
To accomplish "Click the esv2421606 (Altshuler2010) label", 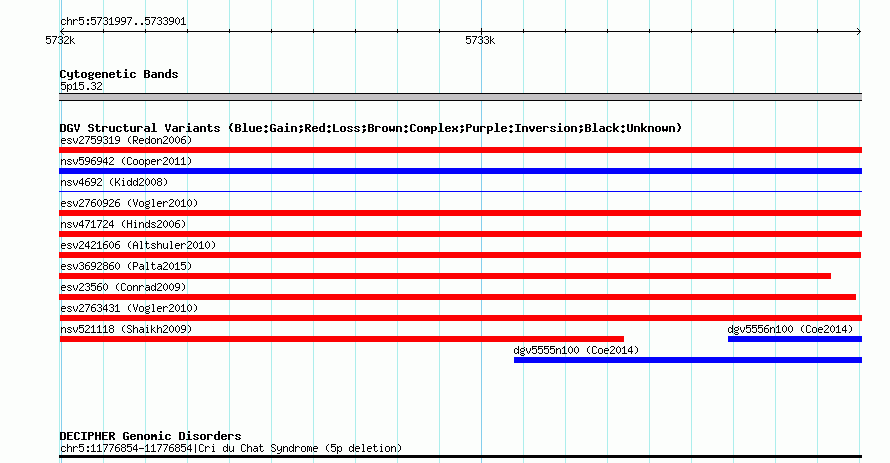I will click(138, 245).
